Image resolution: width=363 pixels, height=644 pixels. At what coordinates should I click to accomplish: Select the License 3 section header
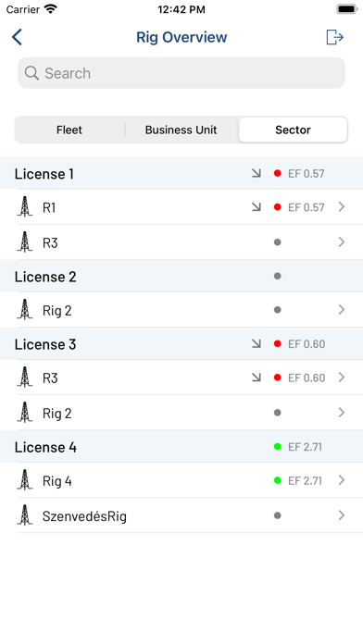coord(181,344)
